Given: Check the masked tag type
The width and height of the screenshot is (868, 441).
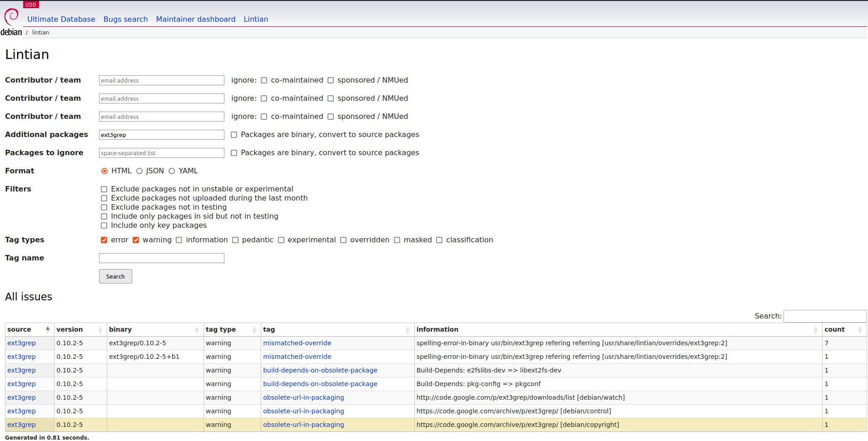Looking at the screenshot, I should [x=397, y=240].
